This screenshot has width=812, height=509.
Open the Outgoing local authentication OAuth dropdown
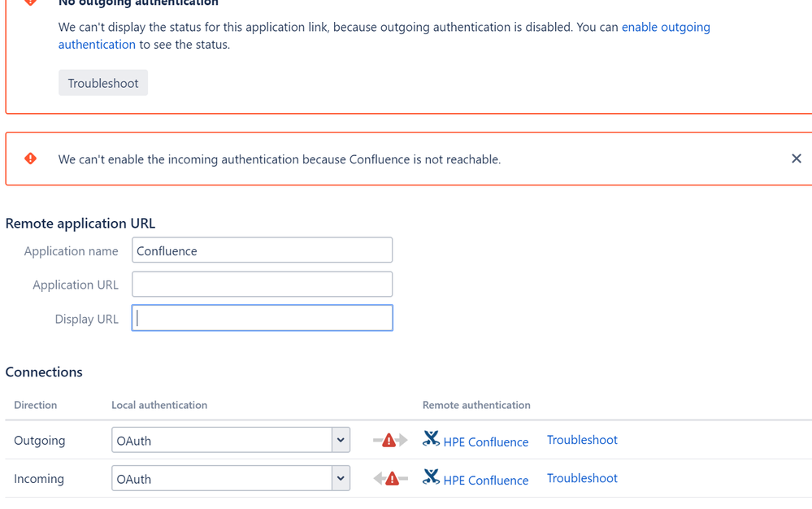[x=231, y=440]
